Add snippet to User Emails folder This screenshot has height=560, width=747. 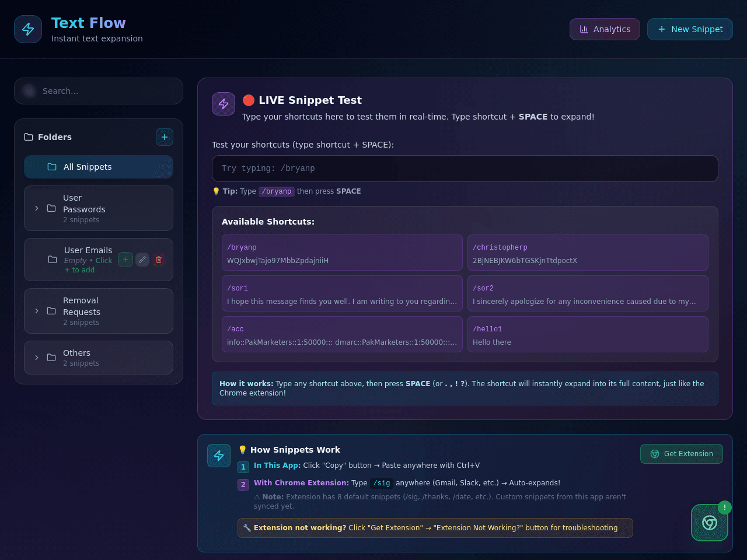(125, 260)
